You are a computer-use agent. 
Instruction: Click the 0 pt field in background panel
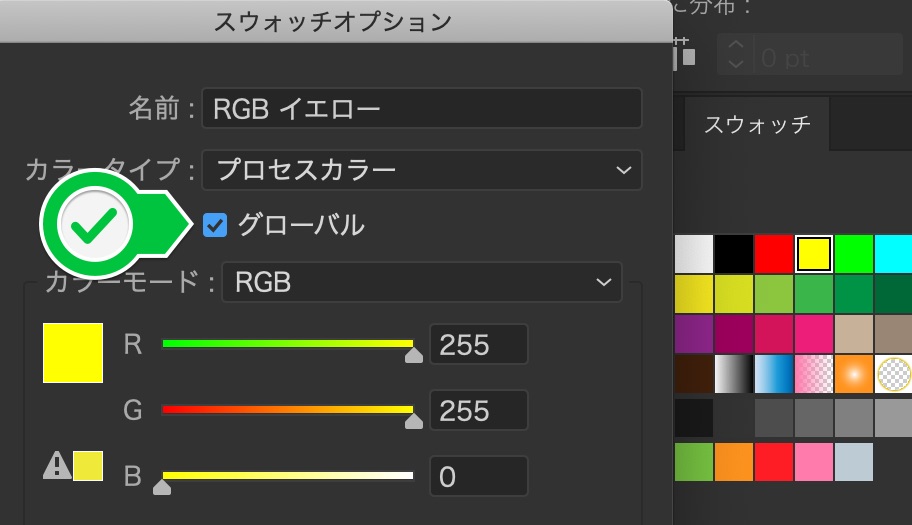click(x=827, y=54)
